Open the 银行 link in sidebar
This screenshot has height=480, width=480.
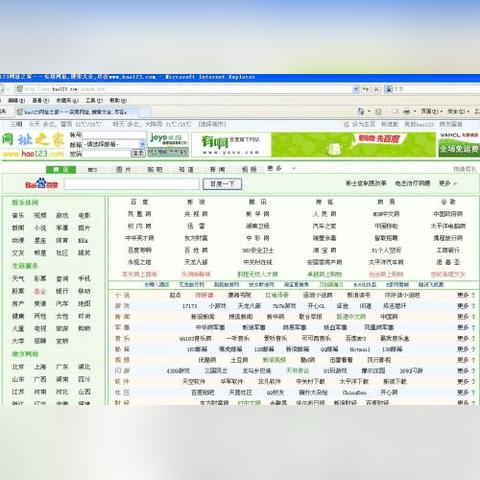[62, 291]
